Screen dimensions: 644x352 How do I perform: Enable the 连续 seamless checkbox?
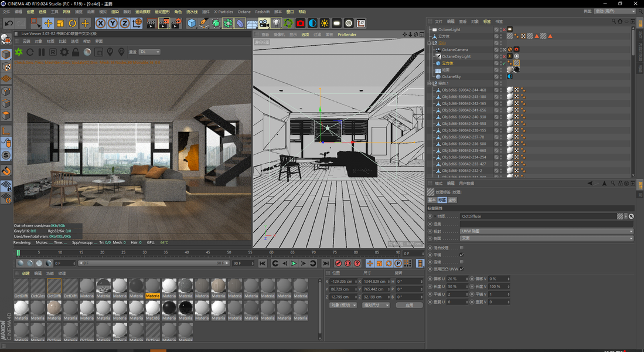[x=462, y=262]
